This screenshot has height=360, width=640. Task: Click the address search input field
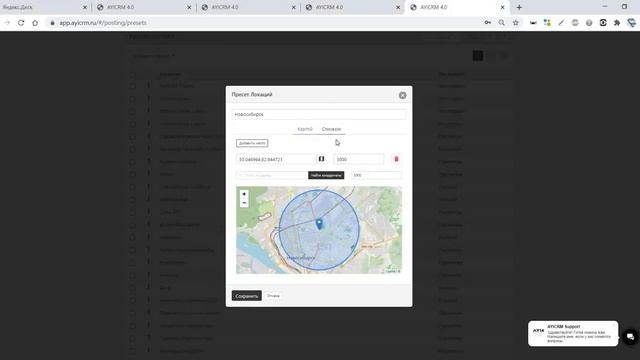click(x=272, y=175)
